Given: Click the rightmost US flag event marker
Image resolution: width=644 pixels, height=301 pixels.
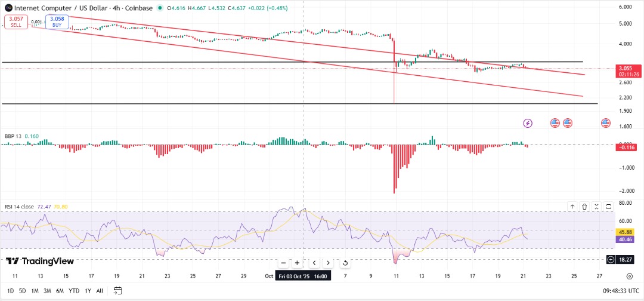Looking at the screenshot, I should 606,123.
